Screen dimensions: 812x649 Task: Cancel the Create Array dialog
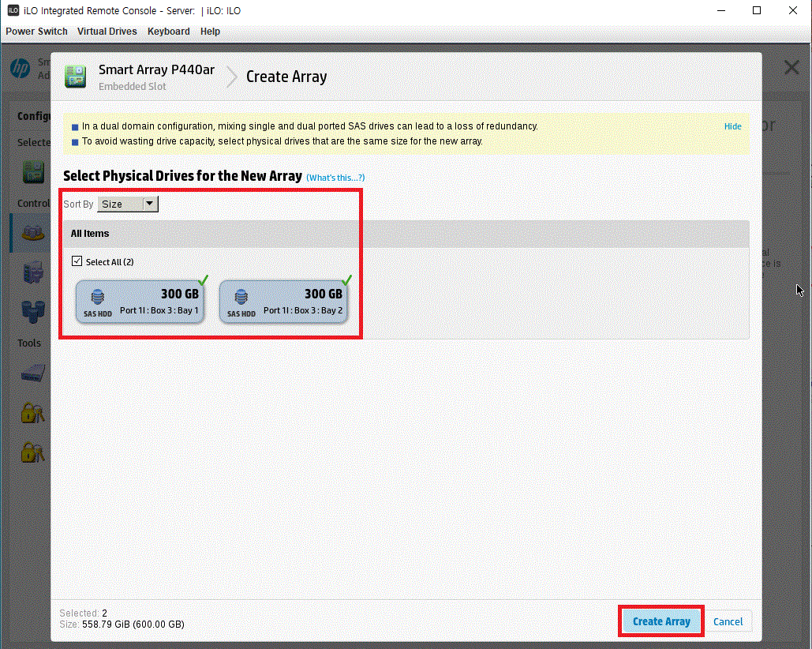click(x=728, y=621)
